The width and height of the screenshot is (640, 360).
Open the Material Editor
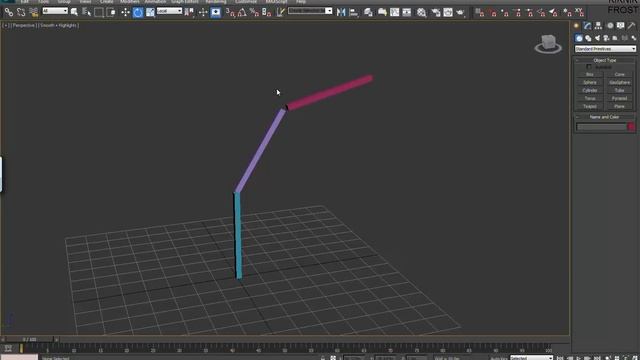tap(422, 12)
